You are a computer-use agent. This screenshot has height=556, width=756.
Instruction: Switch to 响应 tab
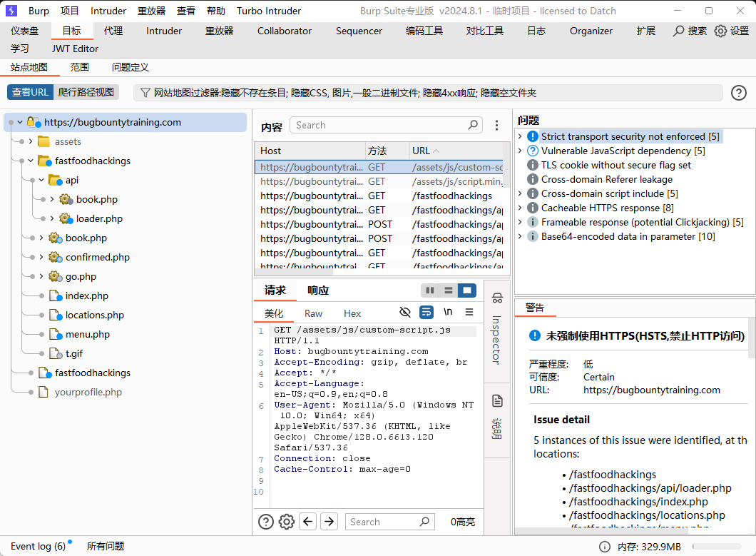click(x=318, y=290)
